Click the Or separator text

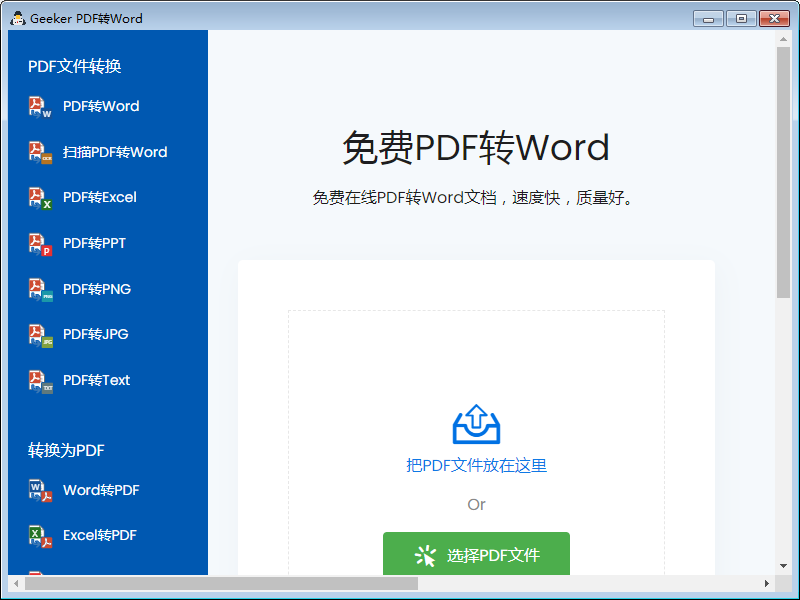click(x=476, y=505)
